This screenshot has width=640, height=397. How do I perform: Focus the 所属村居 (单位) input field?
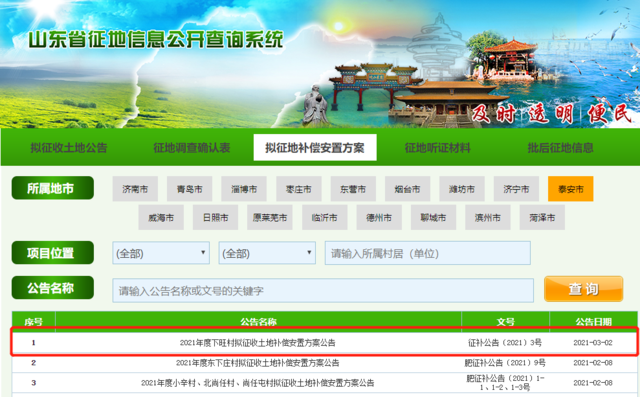coord(428,253)
